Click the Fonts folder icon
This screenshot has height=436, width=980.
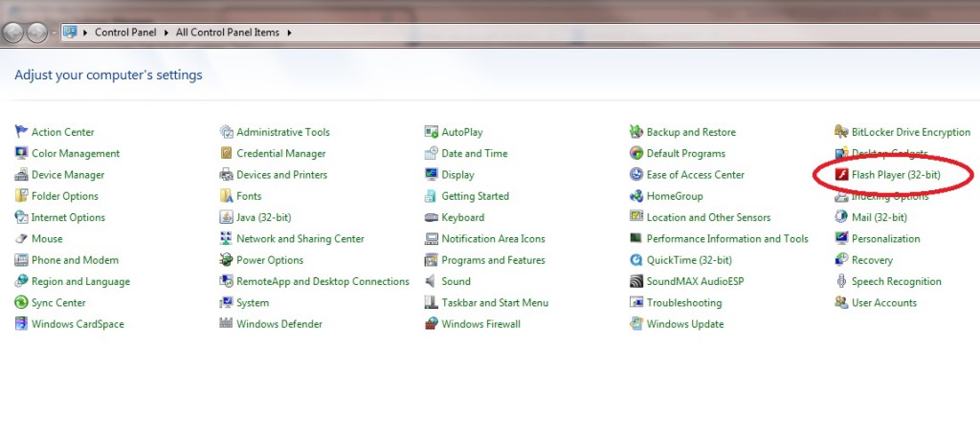point(226,195)
